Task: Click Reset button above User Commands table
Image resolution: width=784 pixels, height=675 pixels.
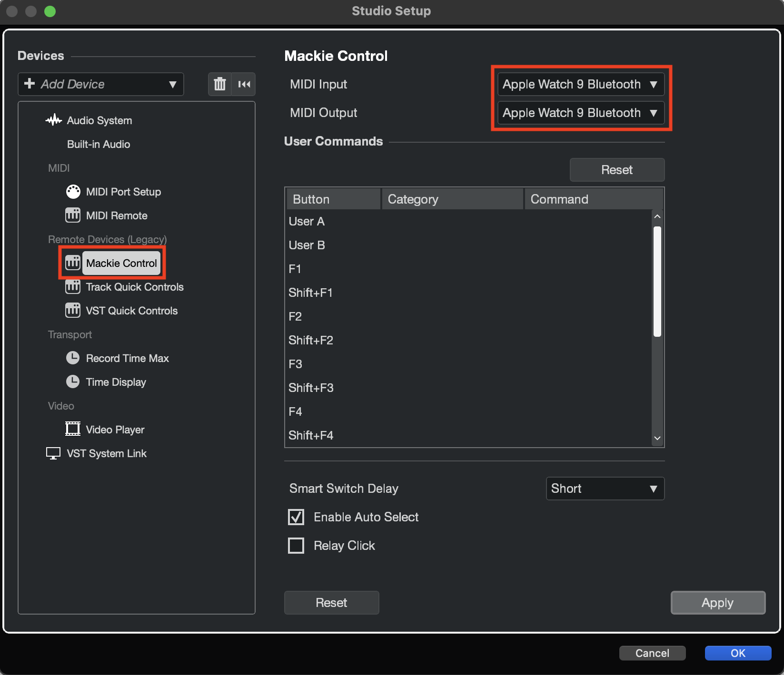Action: pyautogui.click(x=617, y=170)
